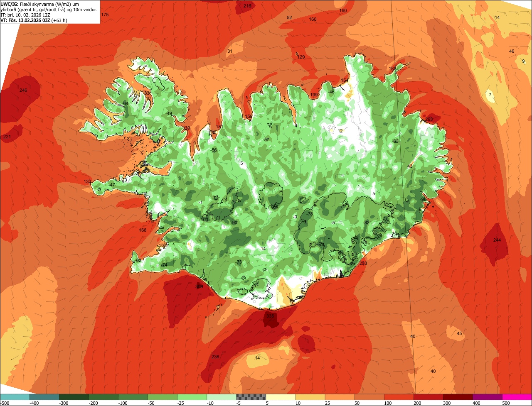Pick the pale yellow 5 to 10 swatch

281,397
